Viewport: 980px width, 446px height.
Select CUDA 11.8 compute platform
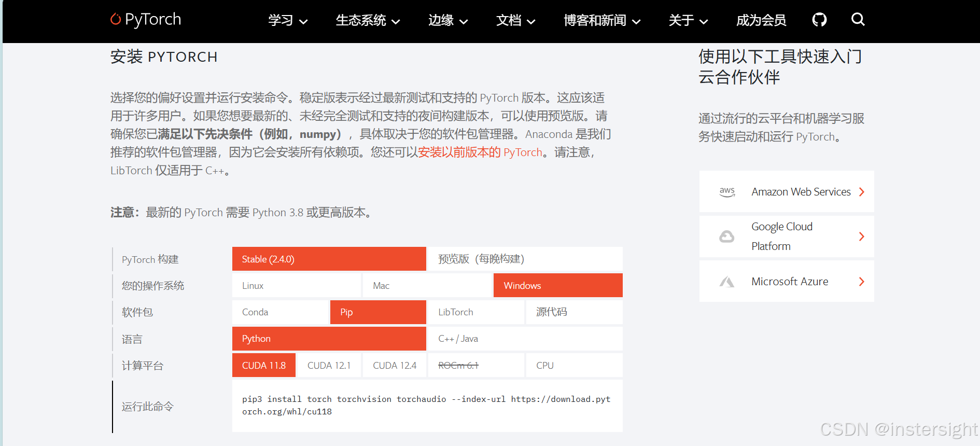tap(264, 365)
